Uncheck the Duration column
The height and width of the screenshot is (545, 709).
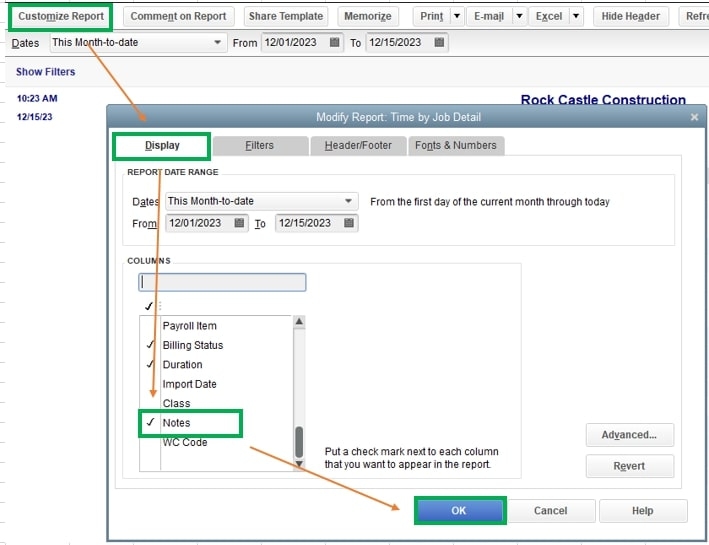(150, 365)
